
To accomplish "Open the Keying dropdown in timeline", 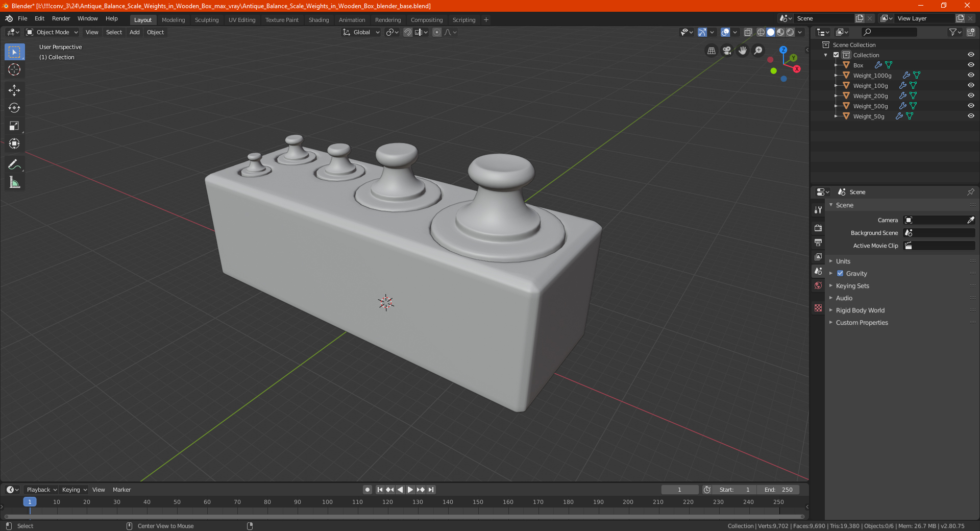I will tap(75, 490).
